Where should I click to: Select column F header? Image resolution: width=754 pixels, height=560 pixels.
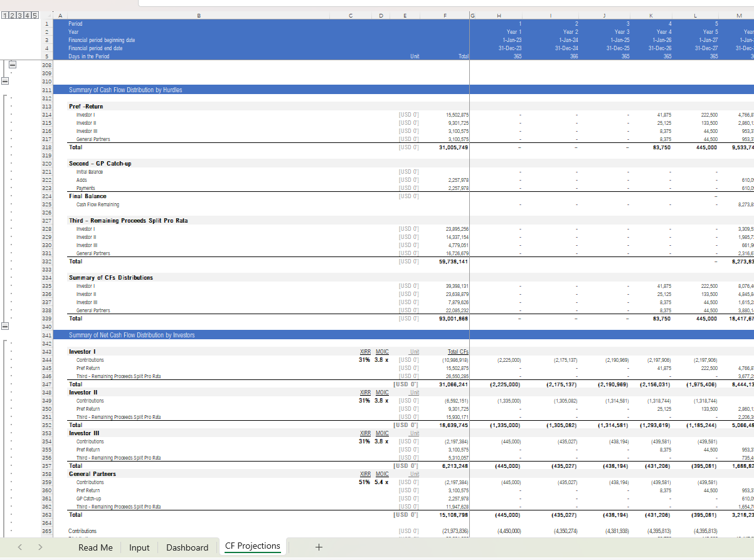pyautogui.click(x=445, y=15)
